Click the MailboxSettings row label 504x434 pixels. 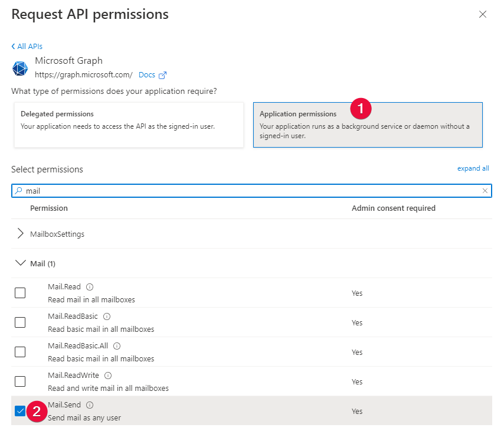point(57,234)
